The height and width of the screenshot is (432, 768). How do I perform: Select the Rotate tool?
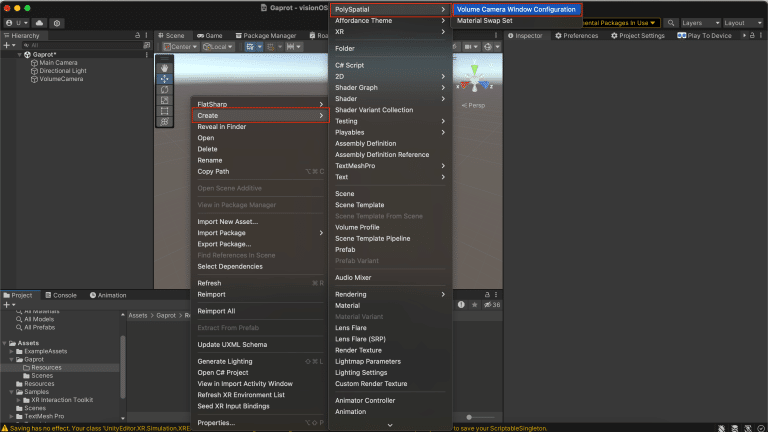(165, 90)
